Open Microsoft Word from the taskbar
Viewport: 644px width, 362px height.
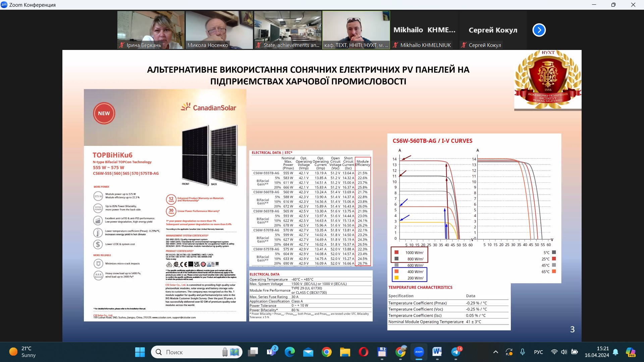437,352
